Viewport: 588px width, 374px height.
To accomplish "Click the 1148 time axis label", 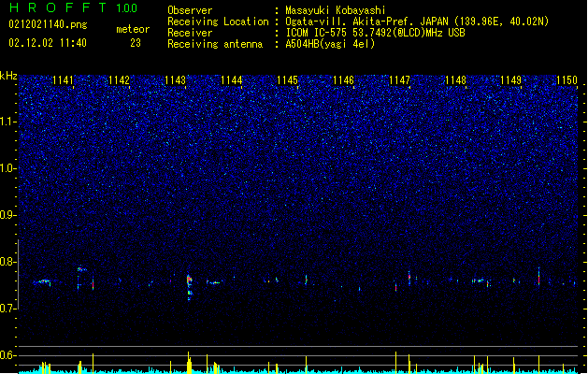I will pos(455,80).
